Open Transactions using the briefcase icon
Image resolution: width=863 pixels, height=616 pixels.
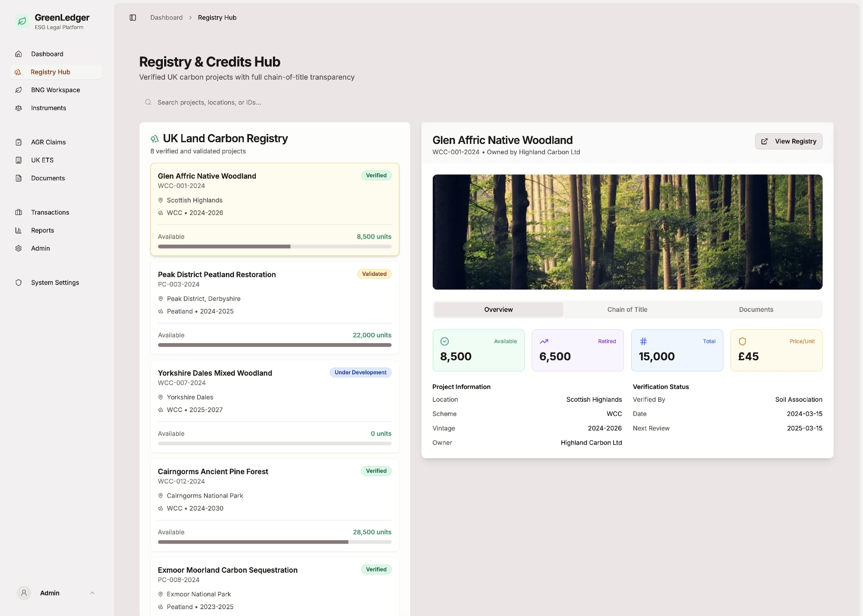tap(18, 212)
